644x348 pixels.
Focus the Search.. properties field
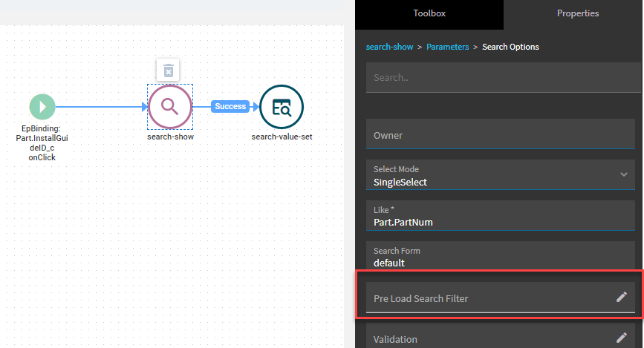point(503,78)
